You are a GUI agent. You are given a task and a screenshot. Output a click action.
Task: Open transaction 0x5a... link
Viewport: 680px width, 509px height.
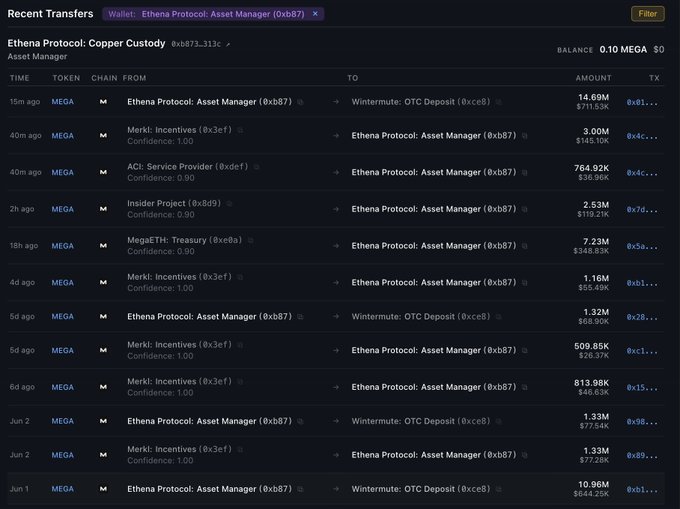pos(642,246)
